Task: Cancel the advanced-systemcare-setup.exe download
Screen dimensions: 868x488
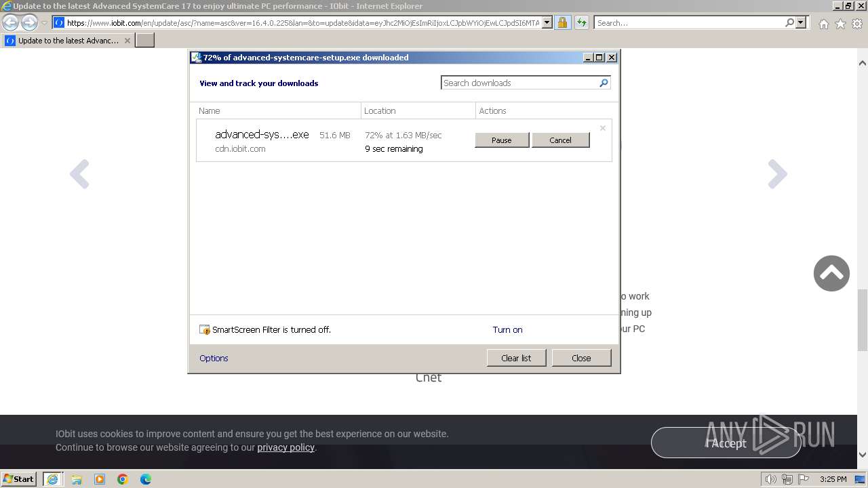Action: (560, 140)
